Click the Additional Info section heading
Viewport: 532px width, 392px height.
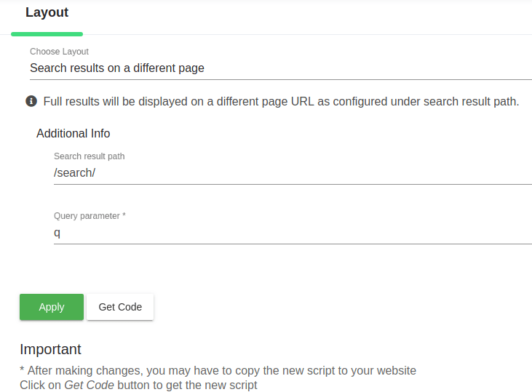[73, 134]
